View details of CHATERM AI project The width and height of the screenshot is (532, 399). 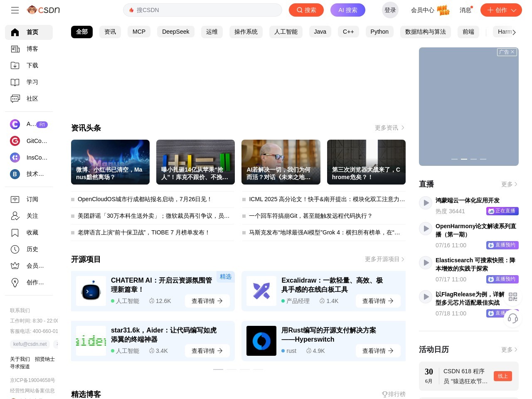207,301
